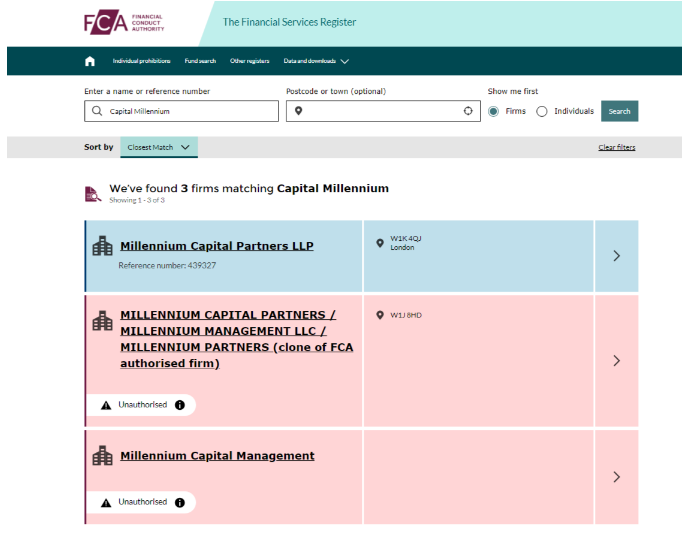The width and height of the screenshot is (692, 551).
Task: Click building icon next to Millennium Capital Partners LLP
Action: point(102,246)
